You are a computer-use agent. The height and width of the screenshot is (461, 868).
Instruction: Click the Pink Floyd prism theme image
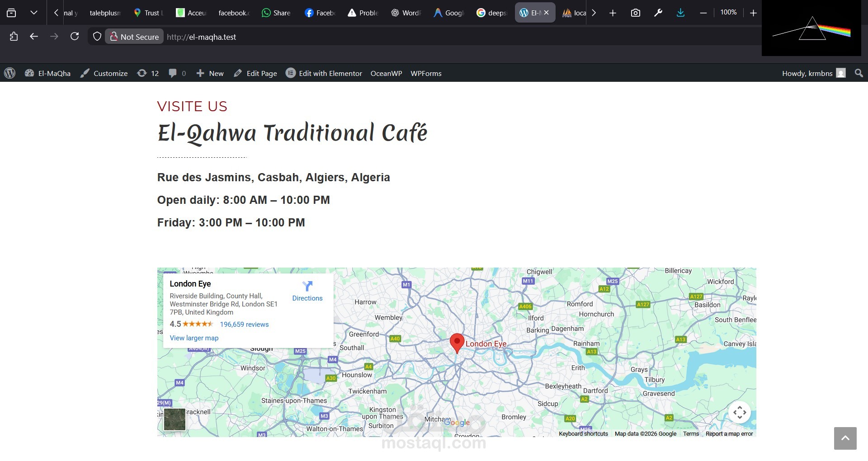(x=811, y=28)
